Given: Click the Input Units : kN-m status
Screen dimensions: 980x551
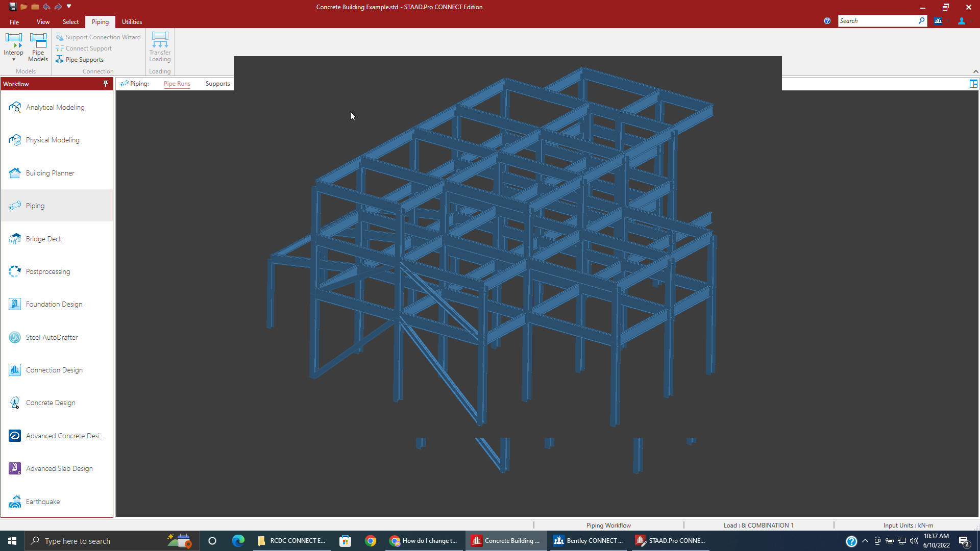Looking at the screenshot, I should [x=908, y=525].
